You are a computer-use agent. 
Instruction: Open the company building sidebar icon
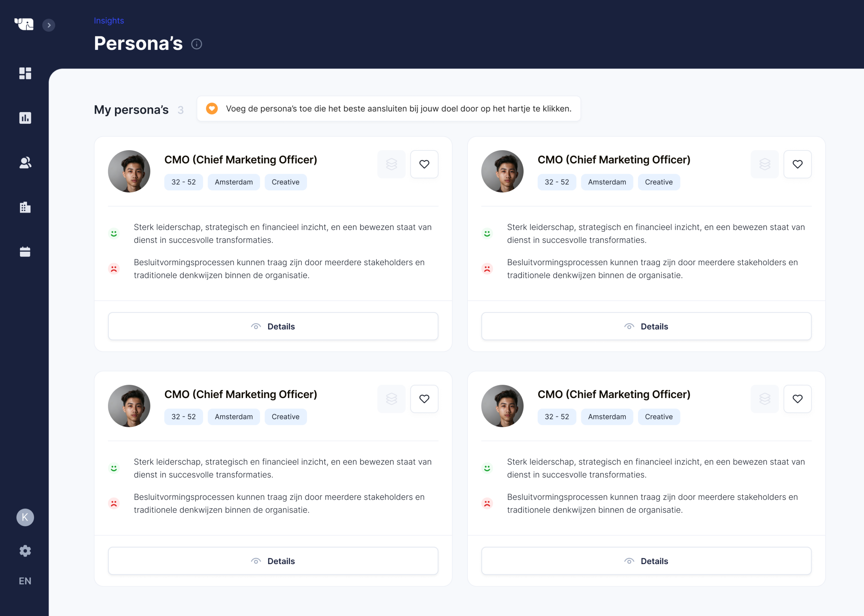coord(25,207)
